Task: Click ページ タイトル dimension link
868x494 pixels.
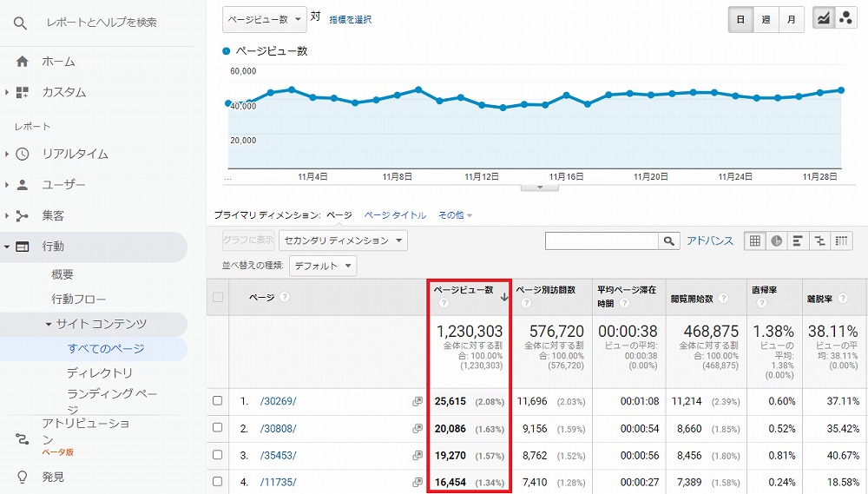Action: 395,215
